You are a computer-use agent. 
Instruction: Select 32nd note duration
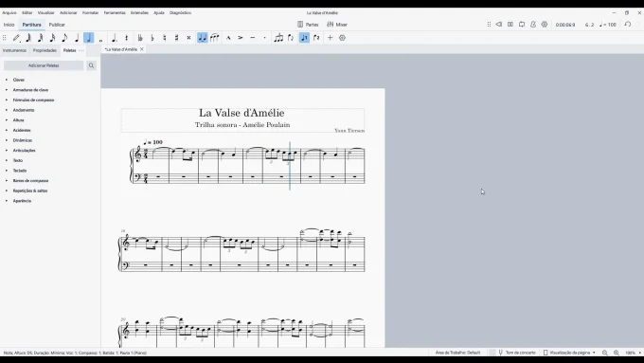point(40,38)
